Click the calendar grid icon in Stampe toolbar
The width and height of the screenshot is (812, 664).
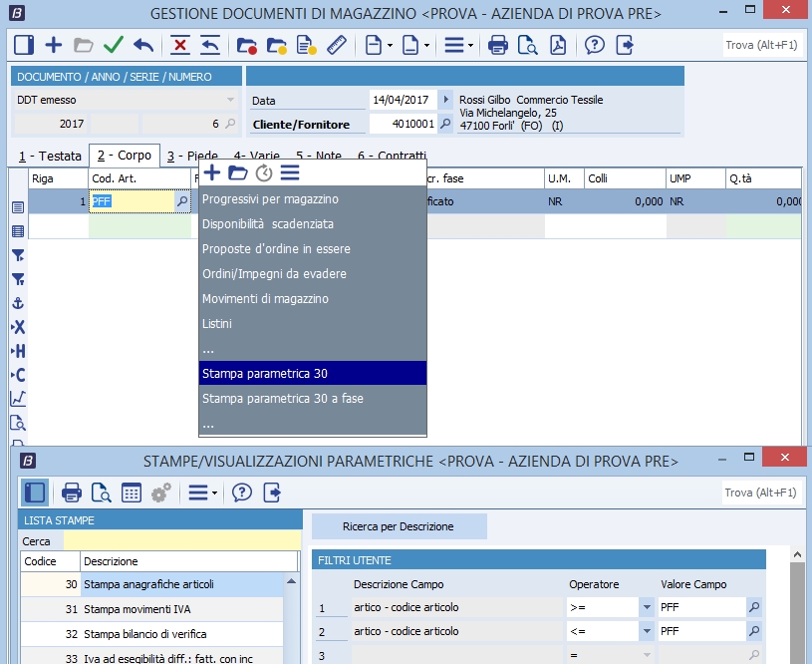(x=131, y=493)
